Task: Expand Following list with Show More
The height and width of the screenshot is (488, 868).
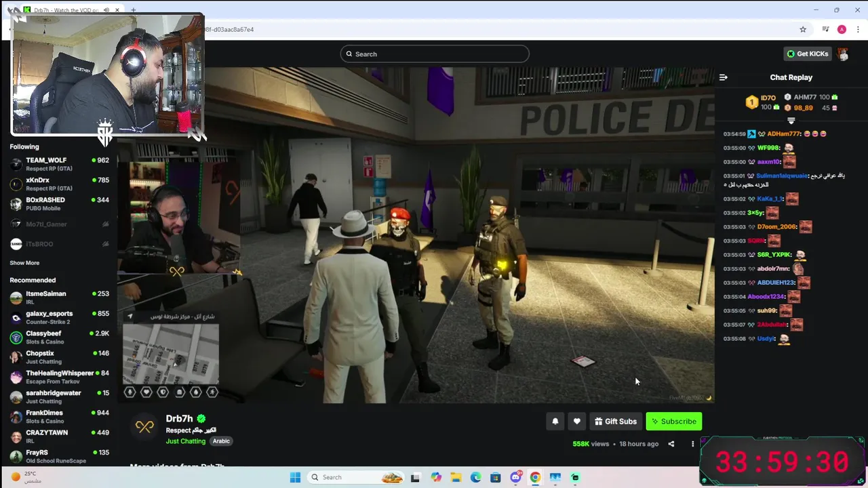Action: [24, 263]
